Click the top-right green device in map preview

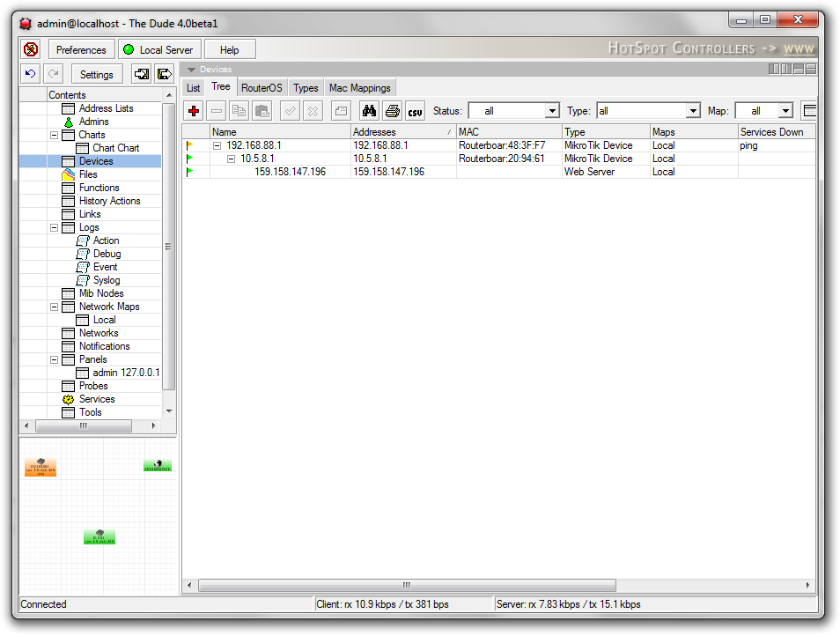(158, 465)
